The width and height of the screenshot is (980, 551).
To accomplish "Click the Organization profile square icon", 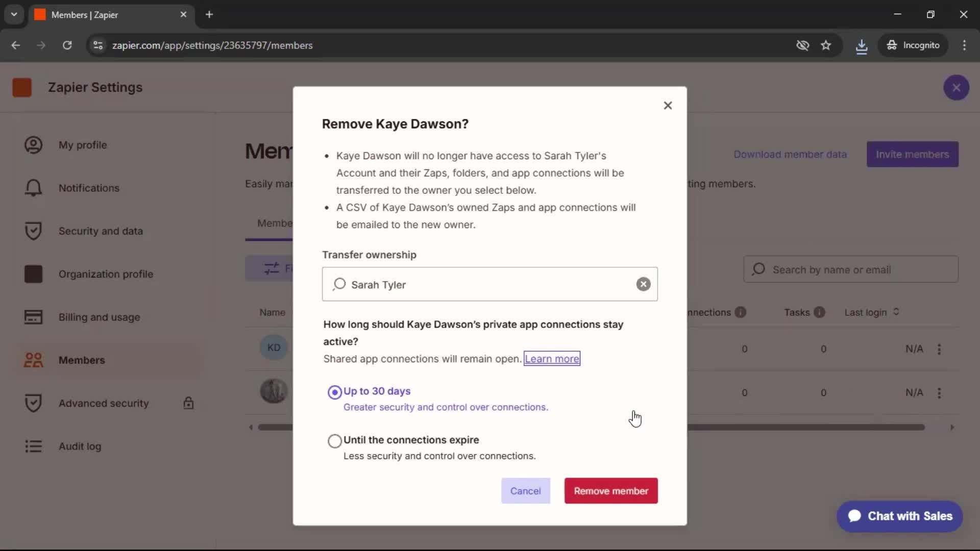I will coord(33,274).
